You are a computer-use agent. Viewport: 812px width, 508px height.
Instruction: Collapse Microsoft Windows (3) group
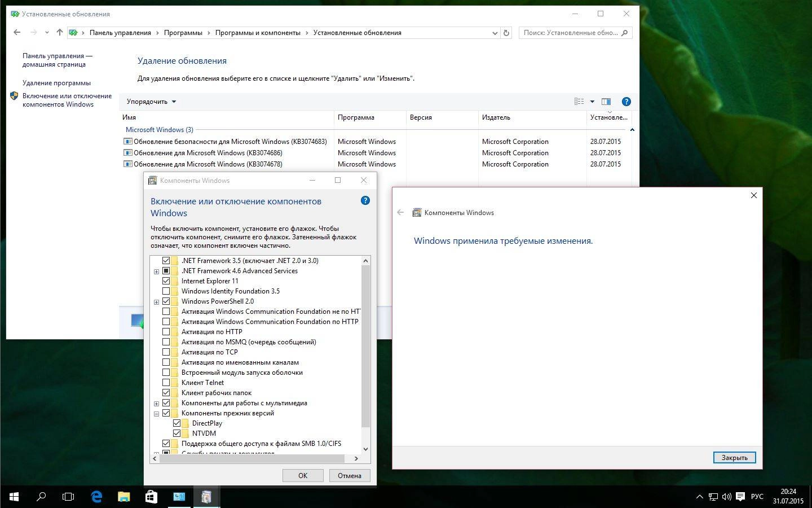coord(632,130)
